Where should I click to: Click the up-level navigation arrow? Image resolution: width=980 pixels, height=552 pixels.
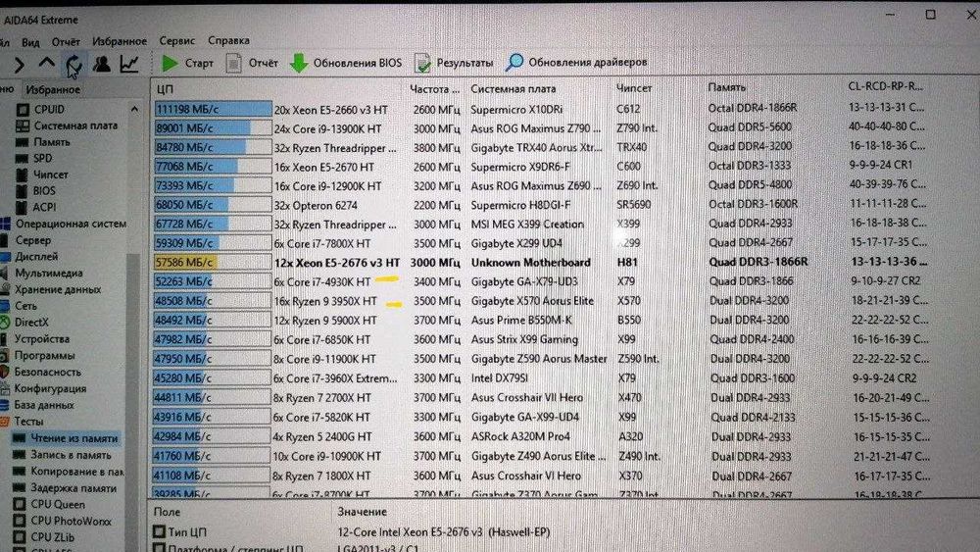pyautogui.click(x=46, y=63)
